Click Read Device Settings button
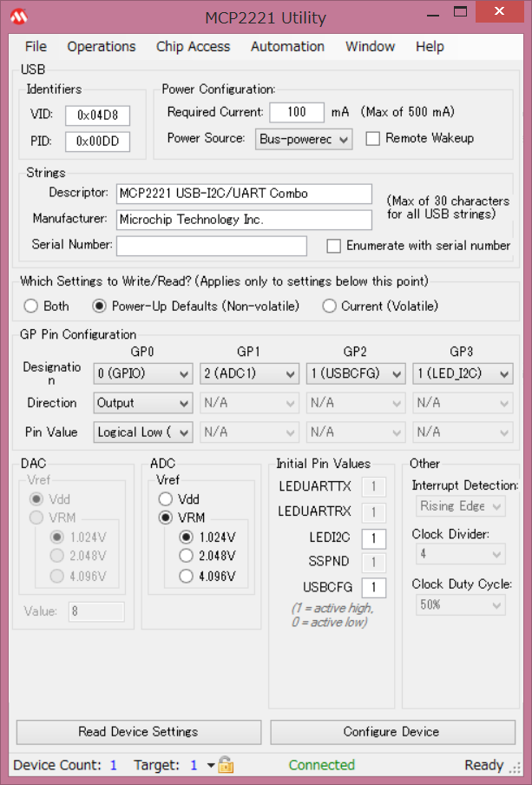Image resolution: width=532 pixels, height=785 pixels. coord(139,732)
